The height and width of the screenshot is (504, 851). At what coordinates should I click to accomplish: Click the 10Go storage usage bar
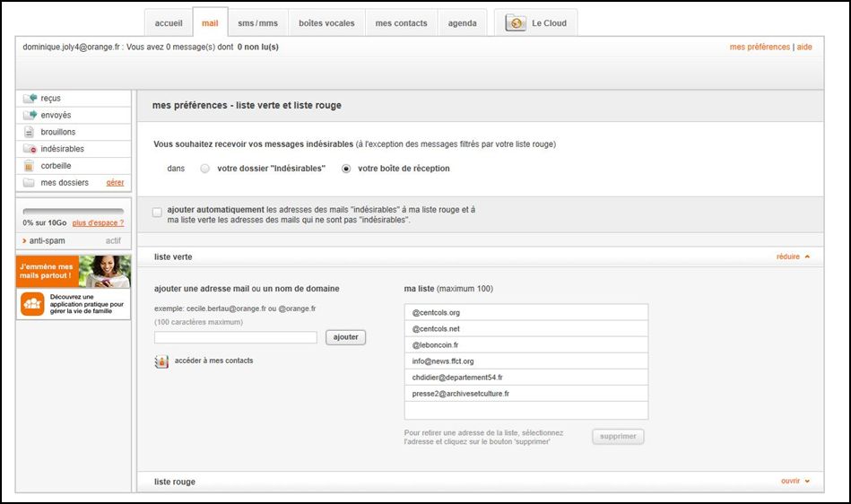(73, 212)
